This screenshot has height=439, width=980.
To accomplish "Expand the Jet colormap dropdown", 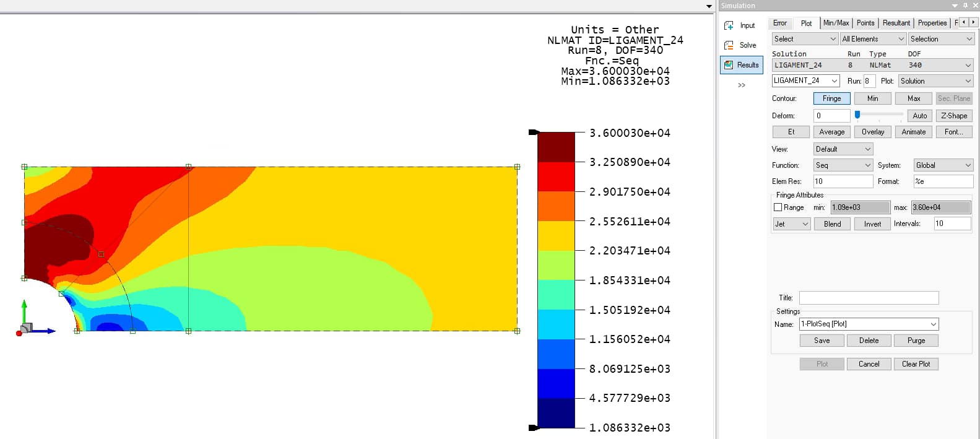I will tap(792, 224).
